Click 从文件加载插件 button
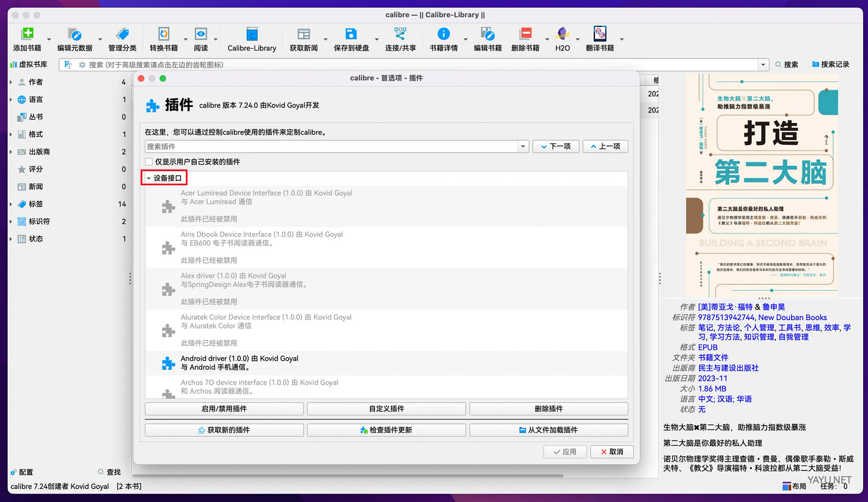 548,430
